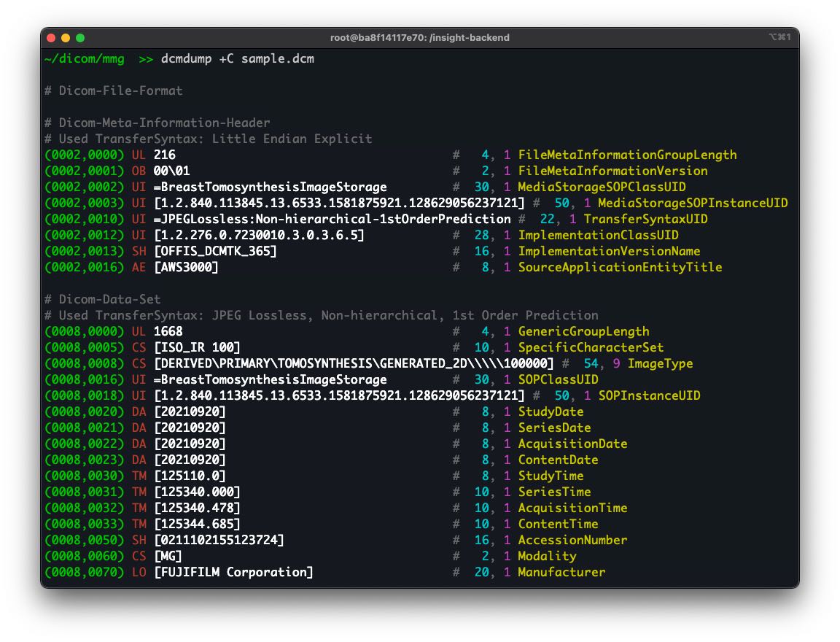Click the value 00\01
Viewport: 840px width, 642px height.
tap(171, 171)
